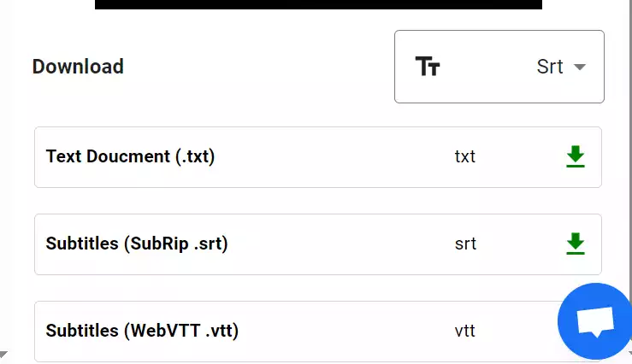Click the vtt extension label

pyautogui.click(x=465, y=331)
